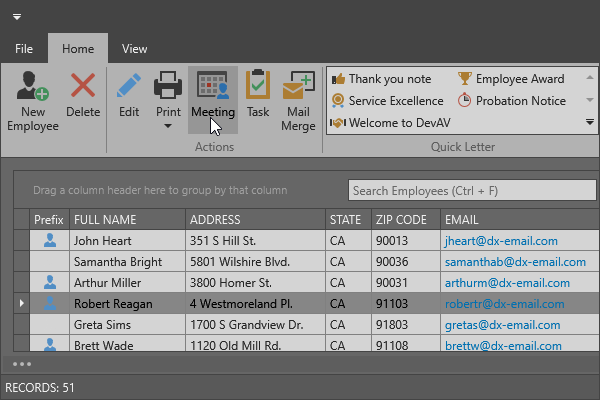Click the Mail Merge envelope icon
This screenshot has width=600, height=400.
(298, 85)
